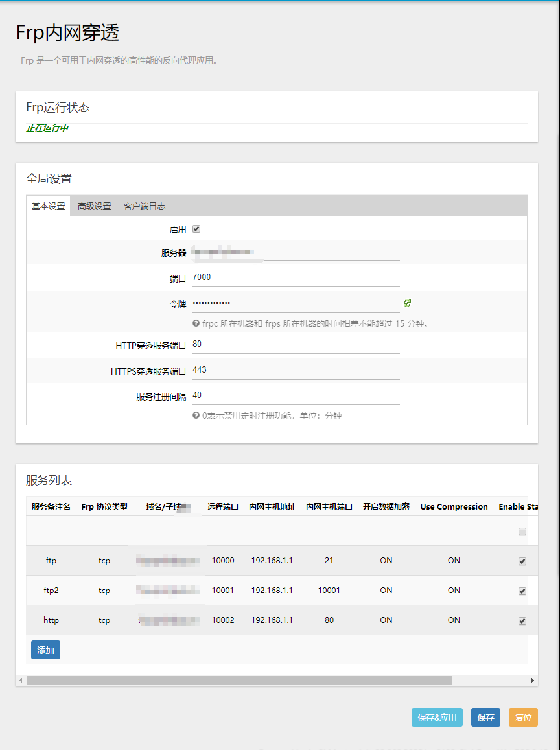
Task: Click encryption ON cell in ftp row
Action: pos(386,561)
